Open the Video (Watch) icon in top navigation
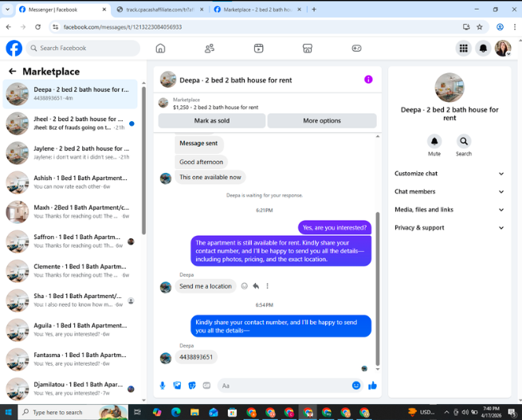The width and height of the screenshot is (522, 420). pyautogui.click(x=259, y=49)
